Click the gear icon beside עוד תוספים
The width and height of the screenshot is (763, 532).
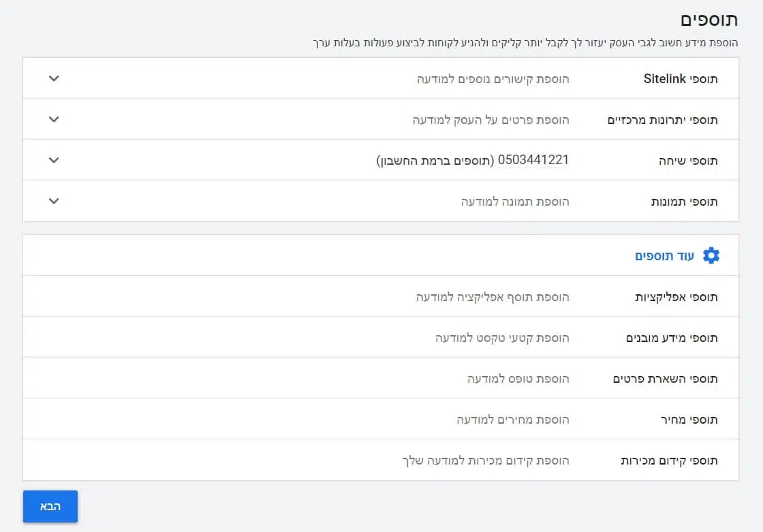tap(711, 255)
